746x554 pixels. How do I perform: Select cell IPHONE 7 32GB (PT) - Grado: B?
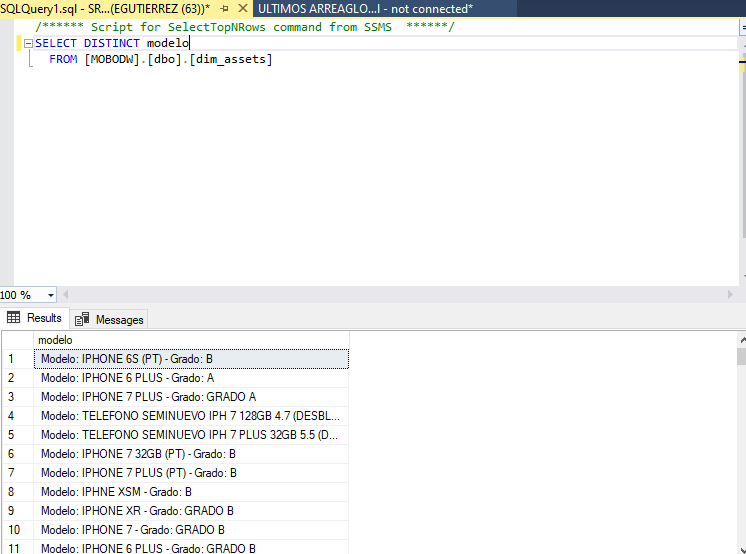point(191,454)
